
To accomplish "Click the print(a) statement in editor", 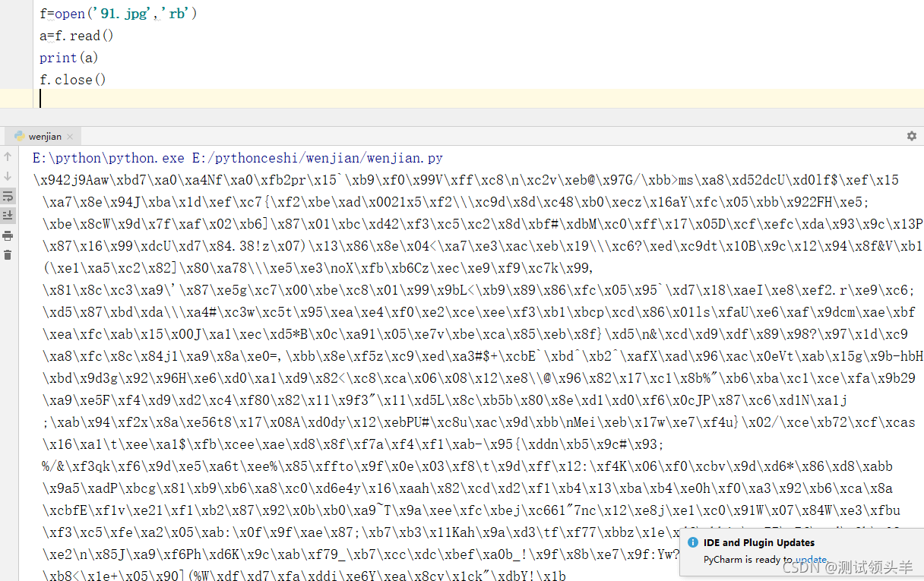I will pos(69,58).
